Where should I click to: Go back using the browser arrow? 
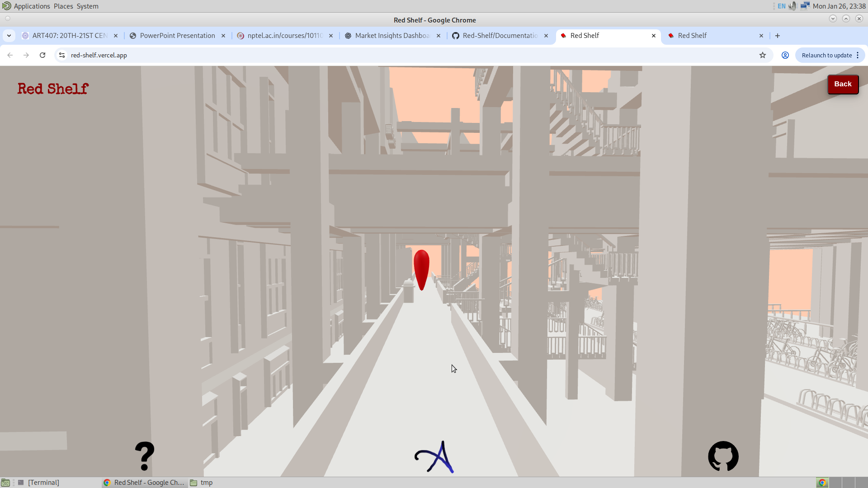click(x=10, y=55)
